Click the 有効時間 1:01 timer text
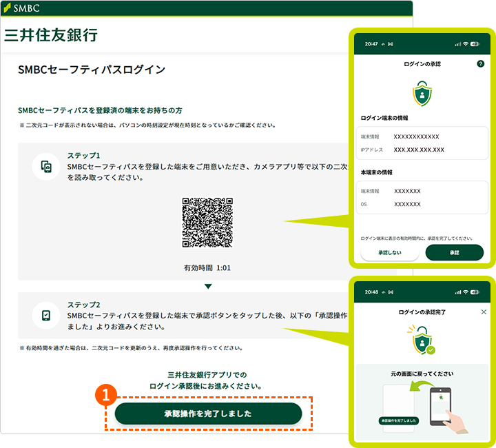The height and width of the screenshot is (448, 496). pyautogui.click(x=207, y=268)
